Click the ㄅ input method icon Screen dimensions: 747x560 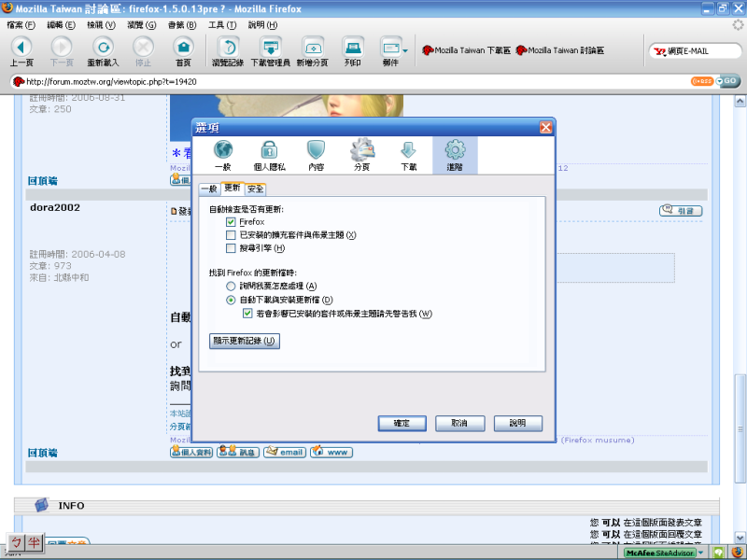[x=16, y=543]
